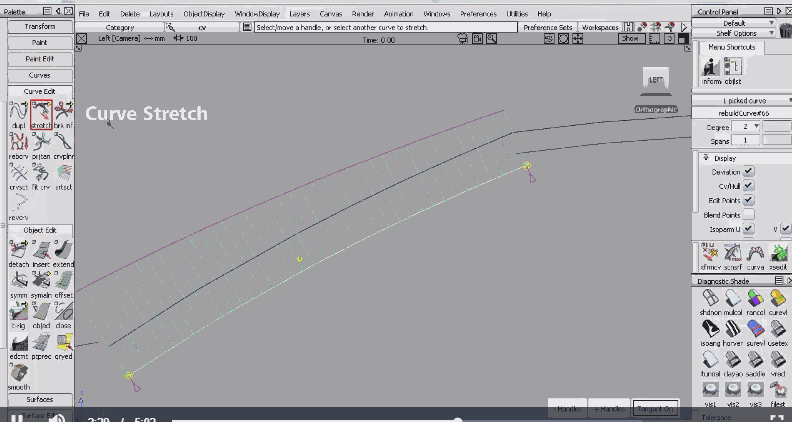Click the video progress bar scrubber
Screen dimensions: 792x422
click(x=457, y=420)
